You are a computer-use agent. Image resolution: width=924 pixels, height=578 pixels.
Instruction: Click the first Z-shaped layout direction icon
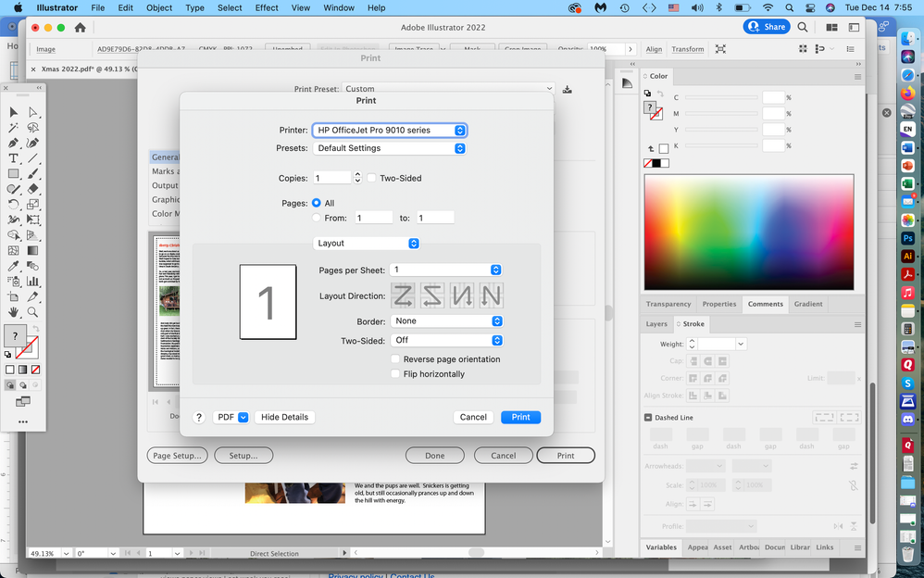point(403,295)
